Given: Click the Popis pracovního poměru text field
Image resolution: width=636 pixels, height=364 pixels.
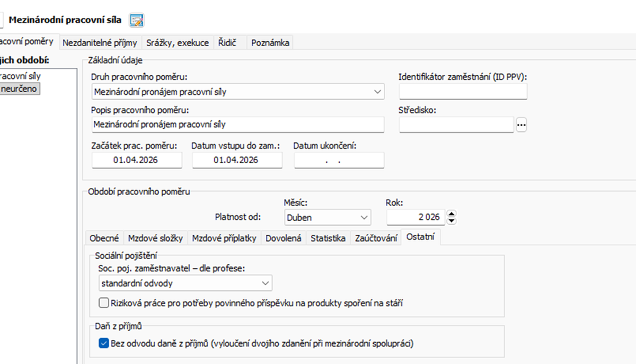Looking at the screenshot, I should click(237, 125).
